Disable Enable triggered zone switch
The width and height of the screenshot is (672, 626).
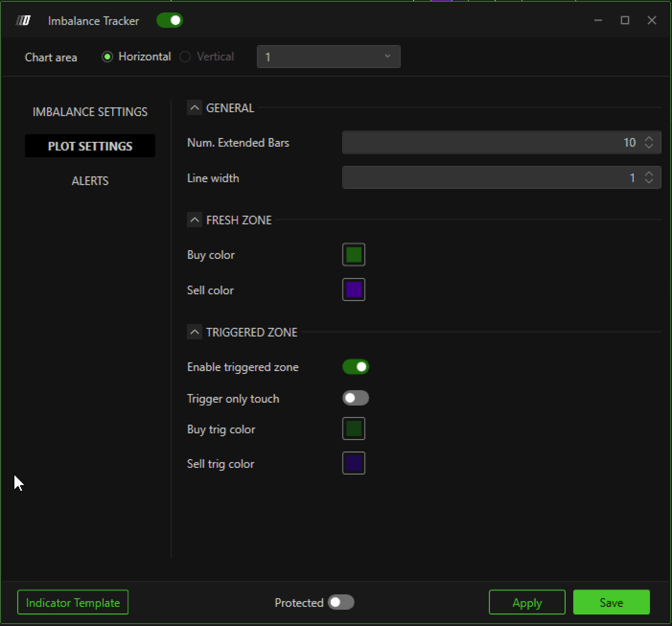[x=356, y=367]
